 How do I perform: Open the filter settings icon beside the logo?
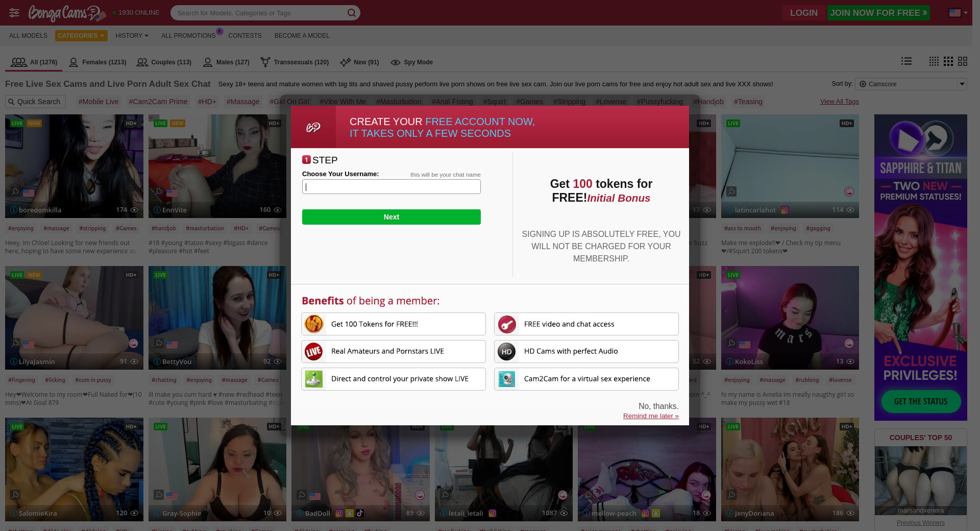(x=14, y=13)
